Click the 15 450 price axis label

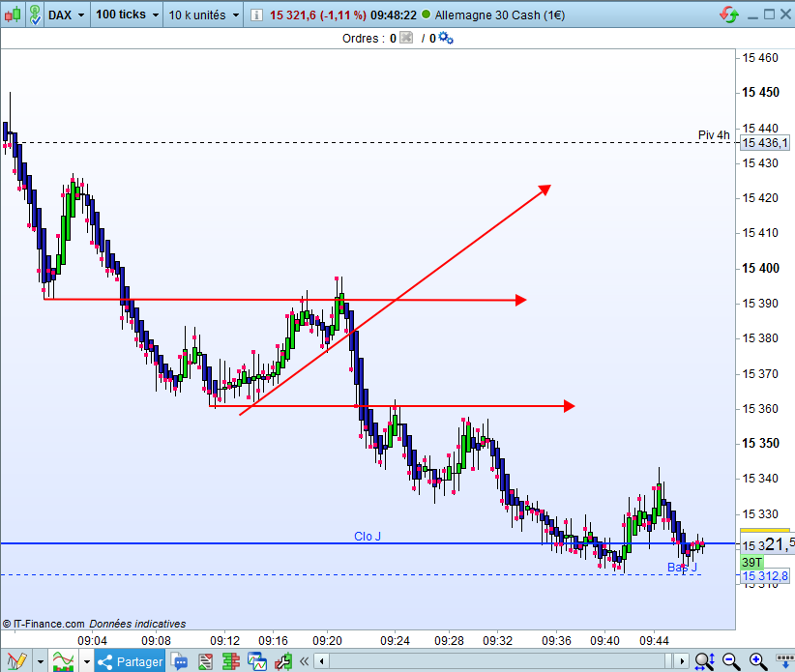click(760, 92)
